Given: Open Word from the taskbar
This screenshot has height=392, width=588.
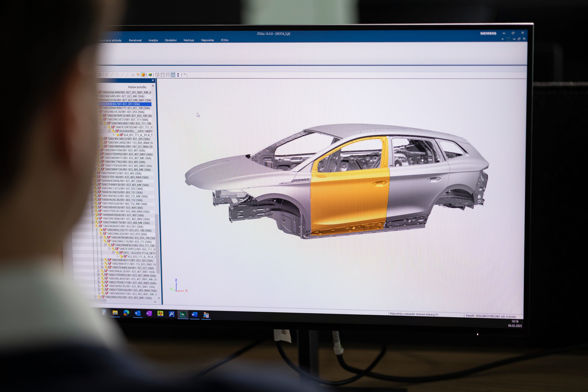Looking at the screenshot, I should (x=194, y=314).
